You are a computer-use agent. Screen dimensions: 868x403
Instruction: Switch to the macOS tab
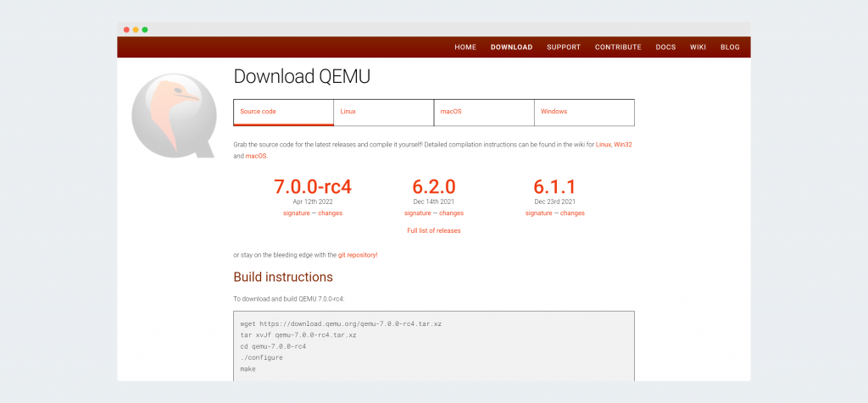point(484,113)
